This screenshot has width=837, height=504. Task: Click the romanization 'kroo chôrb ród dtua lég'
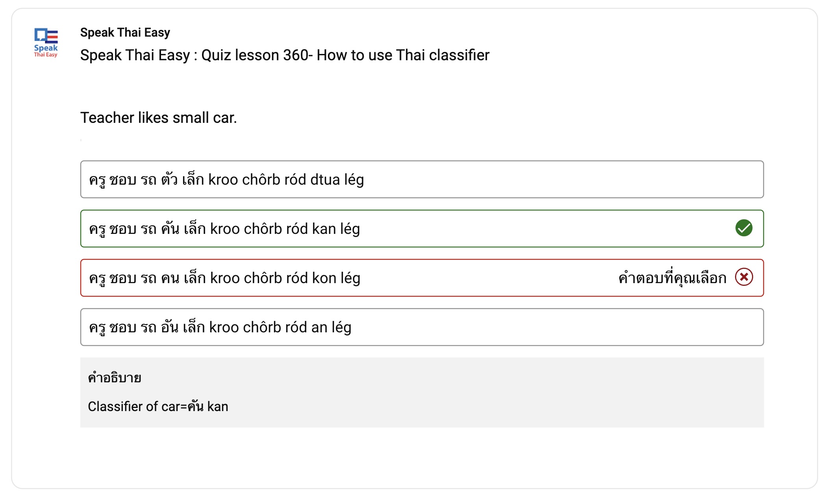pyautogui.click(x=286, y=180)
